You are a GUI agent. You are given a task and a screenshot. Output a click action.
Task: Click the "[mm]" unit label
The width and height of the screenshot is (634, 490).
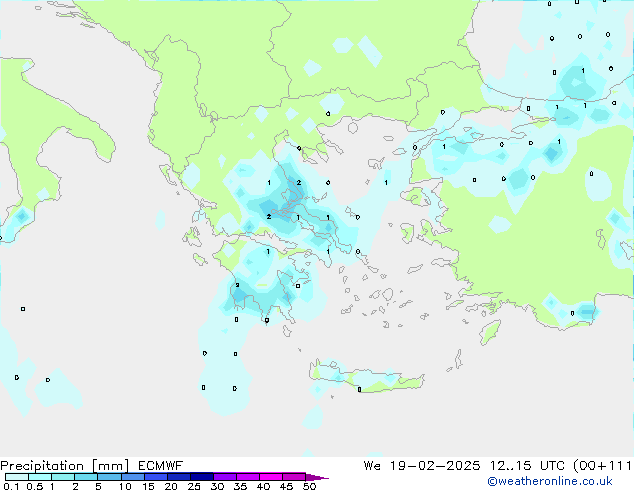[x=111, y=466]
